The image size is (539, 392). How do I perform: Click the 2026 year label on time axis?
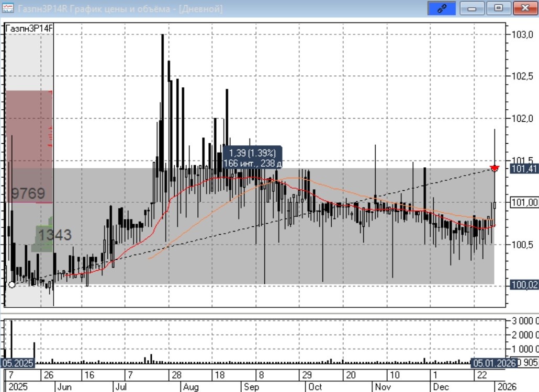(x=507, y=387)
